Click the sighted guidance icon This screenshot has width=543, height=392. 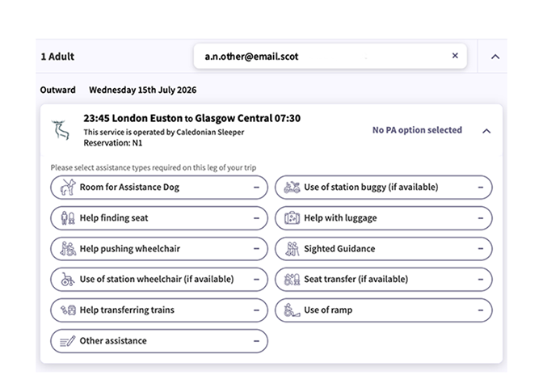point(292,249)
